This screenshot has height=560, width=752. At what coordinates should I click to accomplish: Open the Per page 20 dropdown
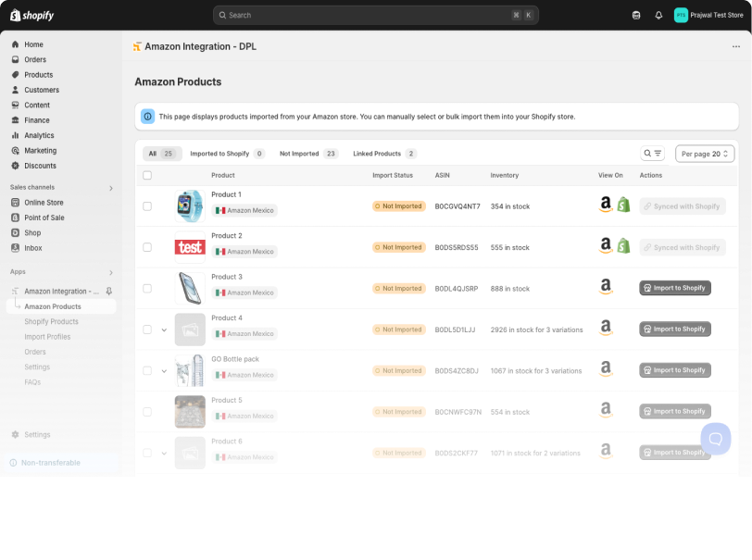coord(705,154)
